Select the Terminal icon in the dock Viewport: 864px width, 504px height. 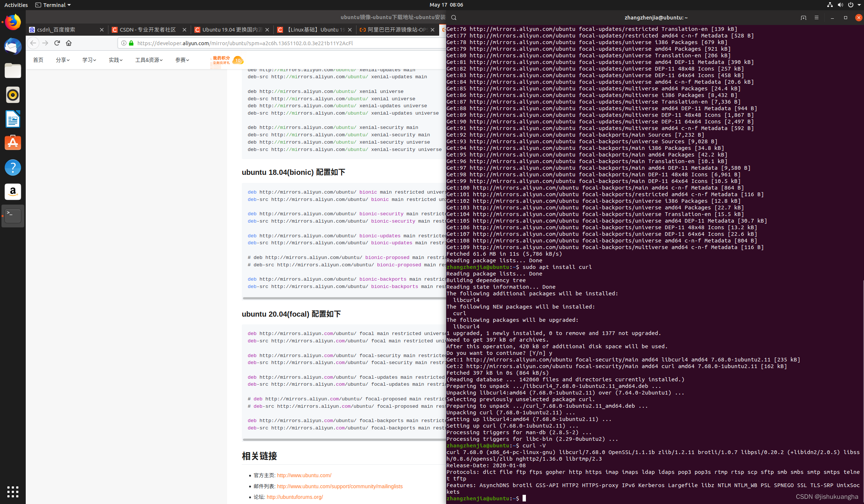(13, 216)
